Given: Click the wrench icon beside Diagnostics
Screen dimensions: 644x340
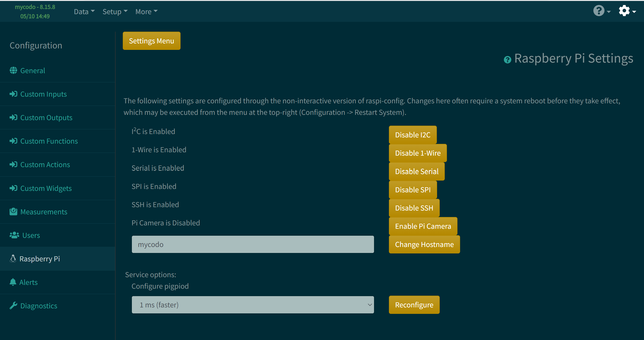Looking at the screenshot, I should click(x=13, y=305).
